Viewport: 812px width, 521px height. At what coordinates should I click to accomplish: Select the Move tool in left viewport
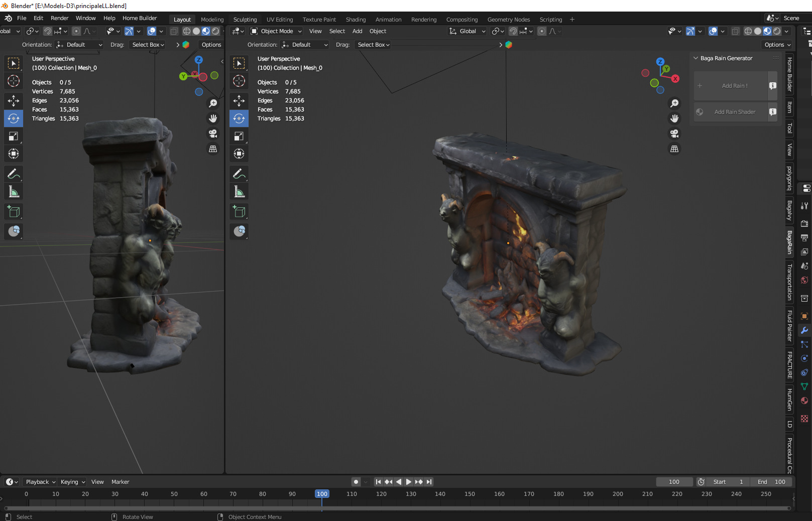tap(14, 100)
